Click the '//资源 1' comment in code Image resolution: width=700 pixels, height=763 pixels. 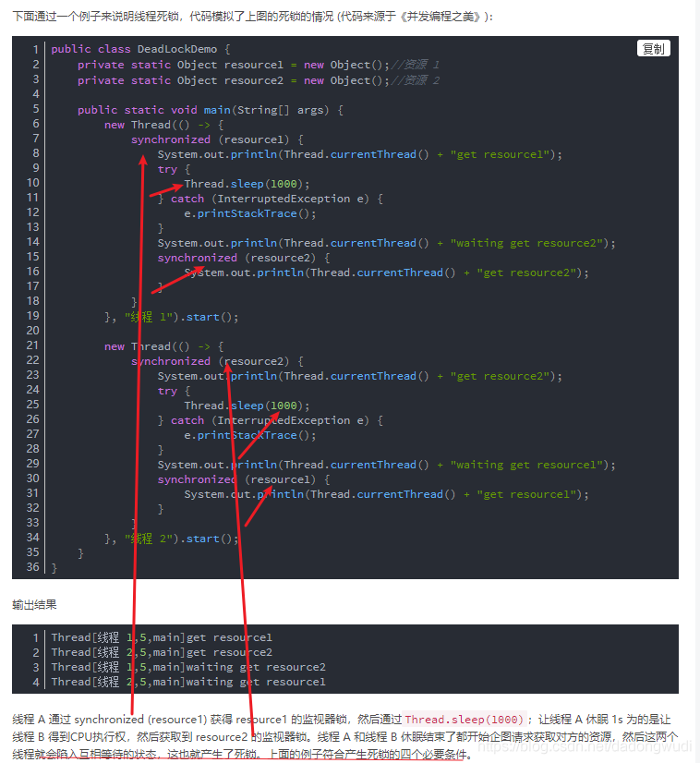(x=415, y=65)
